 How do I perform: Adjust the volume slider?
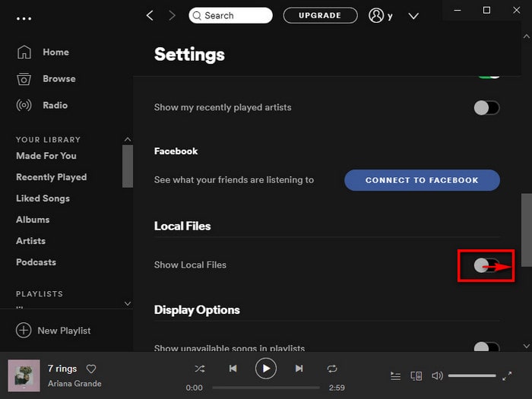tap(472, 376)
